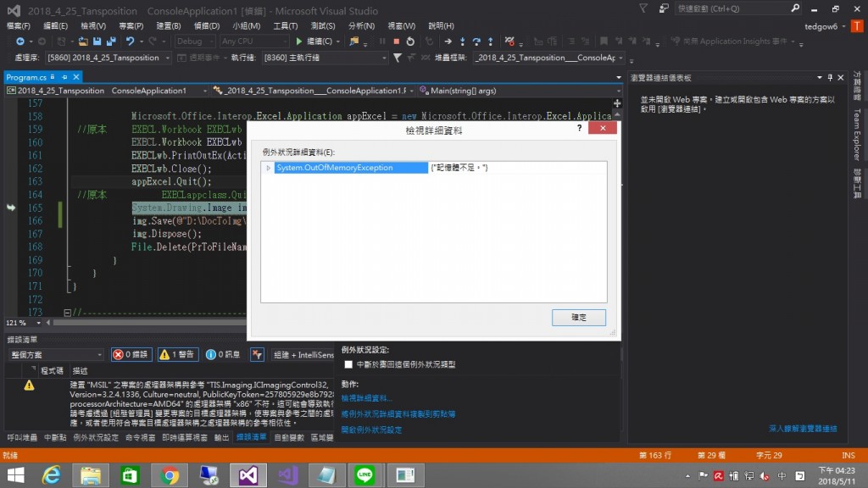The image size is (868, 488).
Task: Open Internet Explorer from the taskbar
Action: [x=52, y=475]
